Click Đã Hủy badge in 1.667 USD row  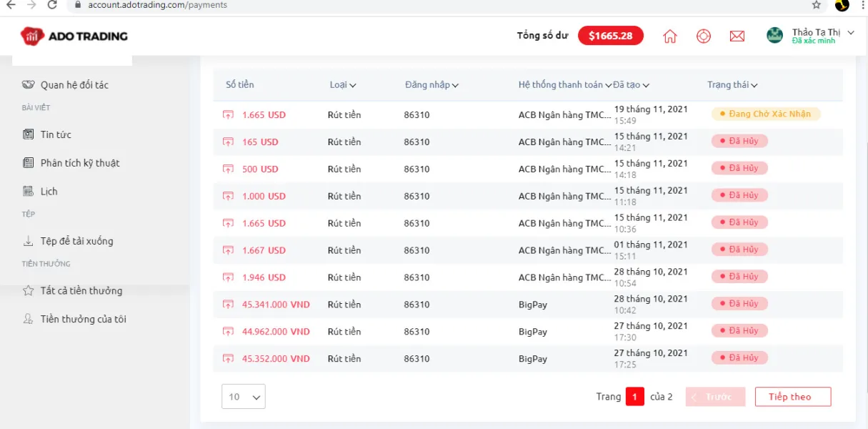pos(739,250)
